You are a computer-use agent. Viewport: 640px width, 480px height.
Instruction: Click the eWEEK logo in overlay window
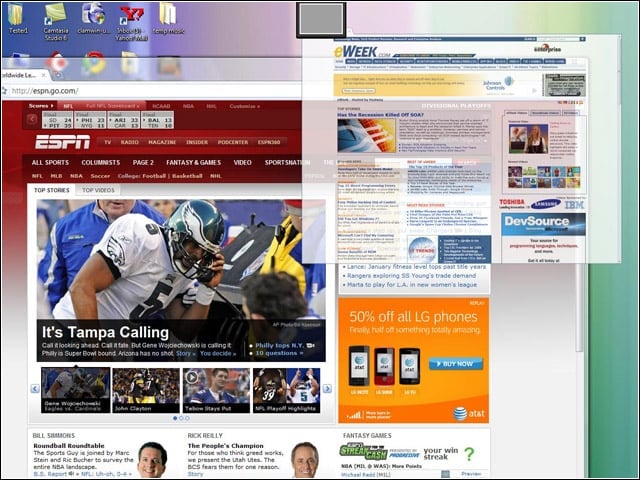coord(362,51)
